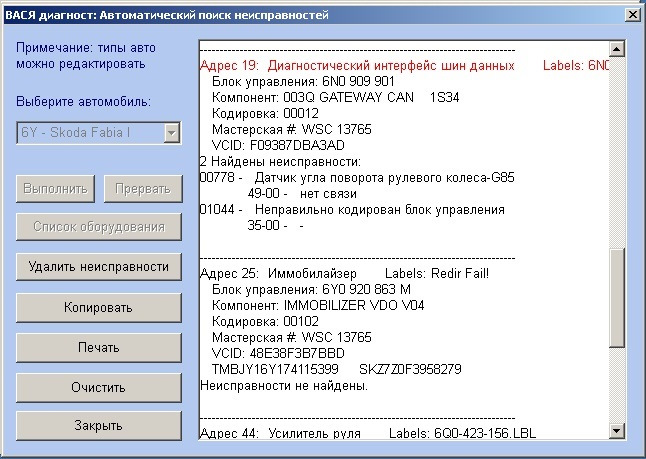Image resolution: width=646 pixels, height=459 pixels.
Task: Click the fault code 00778 line
Action: (x=357, y=178)
